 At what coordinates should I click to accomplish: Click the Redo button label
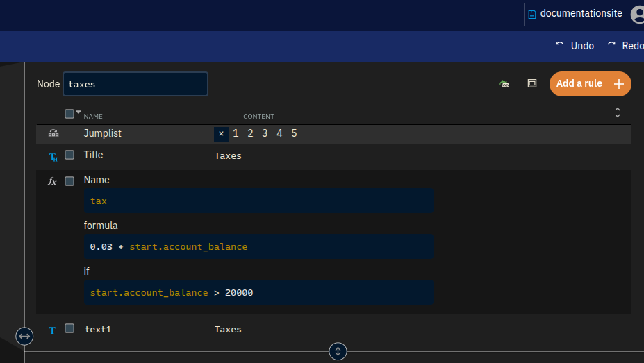[633, 46]
